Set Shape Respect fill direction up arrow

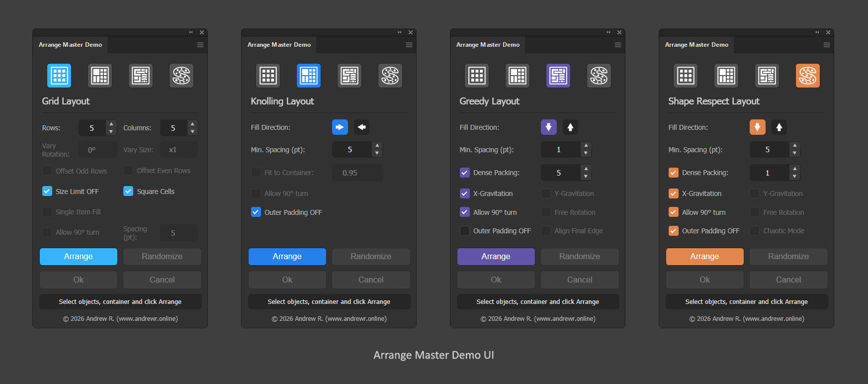pyautogui.click(x=780, y=127)
